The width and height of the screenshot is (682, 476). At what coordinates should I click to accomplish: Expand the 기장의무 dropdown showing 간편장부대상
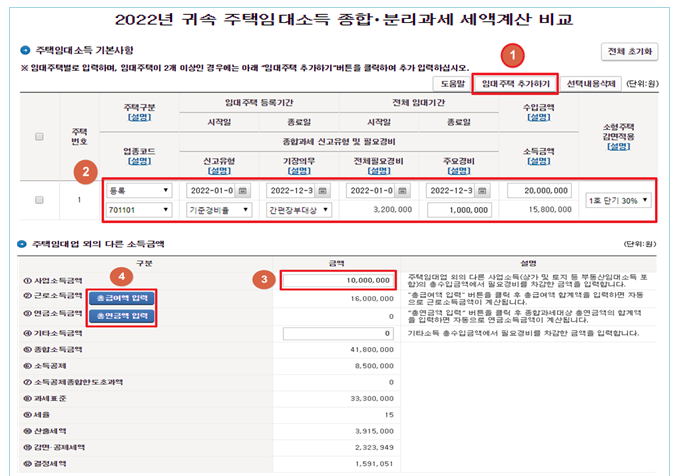(299, 210)
